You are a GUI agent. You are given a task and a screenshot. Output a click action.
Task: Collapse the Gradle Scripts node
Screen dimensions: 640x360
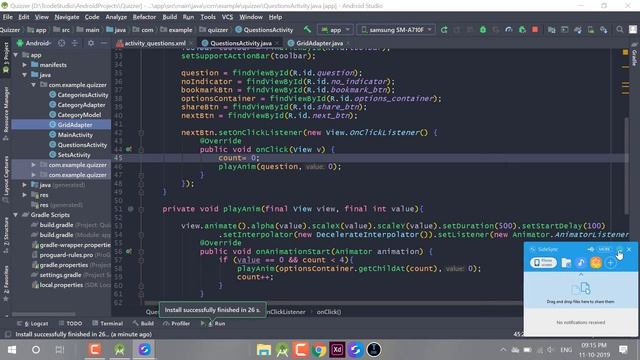[16, 215]
